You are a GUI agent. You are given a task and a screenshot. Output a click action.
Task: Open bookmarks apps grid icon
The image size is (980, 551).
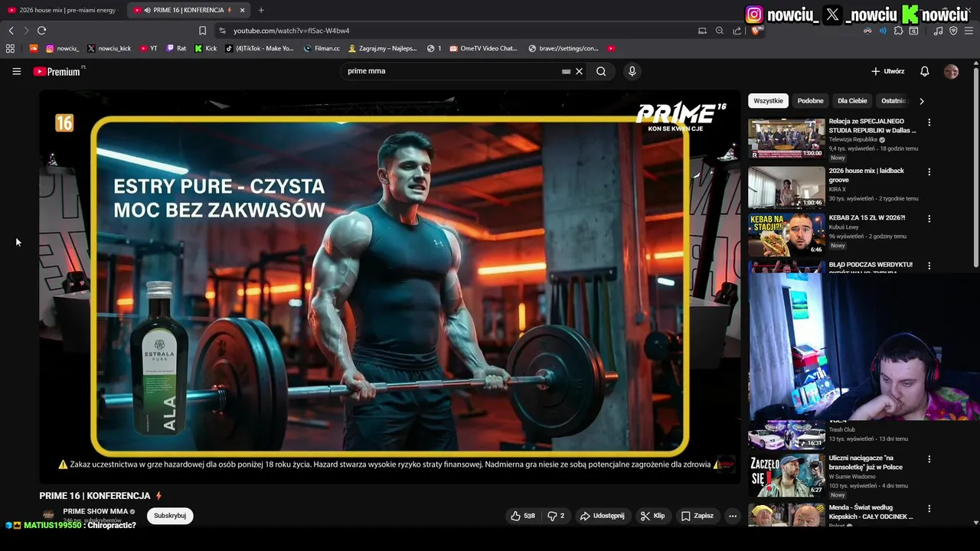pos(10,48)
